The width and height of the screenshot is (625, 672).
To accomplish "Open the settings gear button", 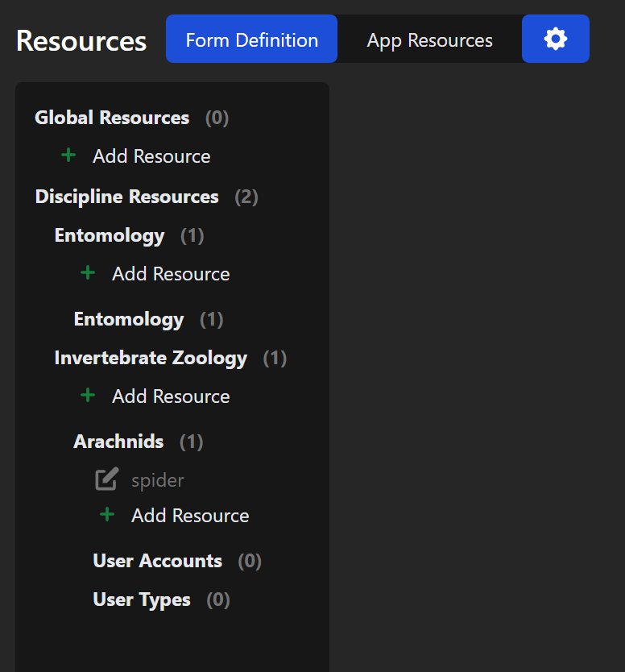I will pos(555,39).
